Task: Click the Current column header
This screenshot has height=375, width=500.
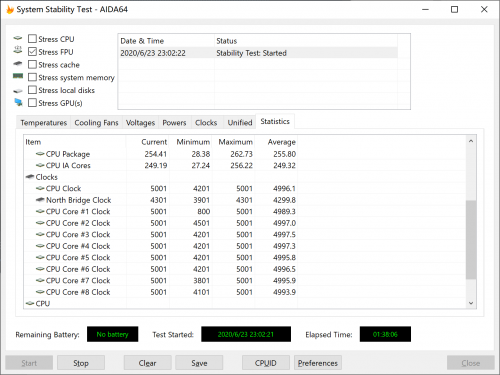Action: [x=148, y=142]
